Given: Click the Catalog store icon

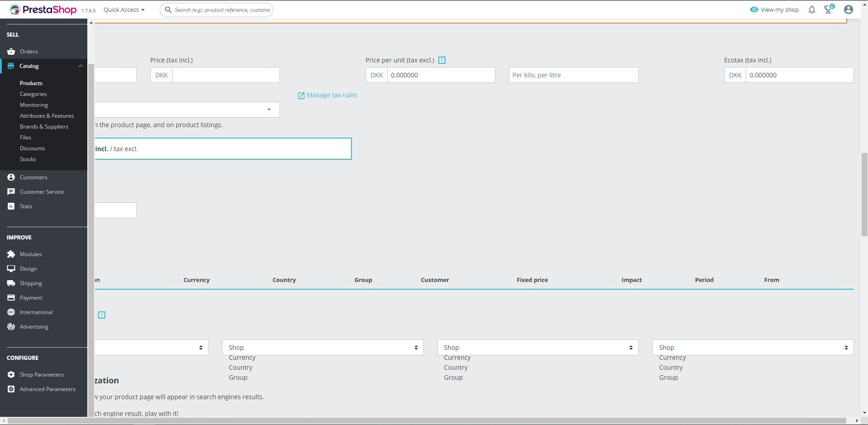Looking at the screenshot, I should (x=11, y=66).
